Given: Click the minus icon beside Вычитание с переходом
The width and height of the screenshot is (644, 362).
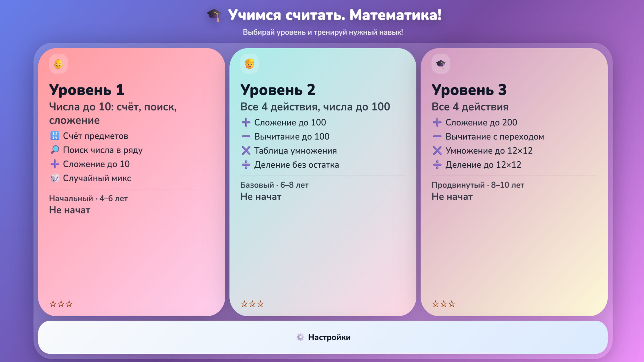Looking at the screenshot, I should pyautogui.click(x=437, y=136).
